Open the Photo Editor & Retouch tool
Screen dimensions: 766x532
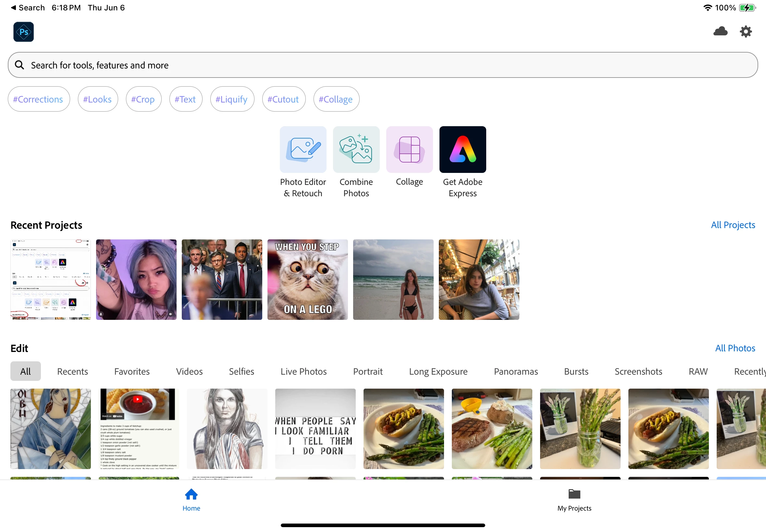pos(303,149)
